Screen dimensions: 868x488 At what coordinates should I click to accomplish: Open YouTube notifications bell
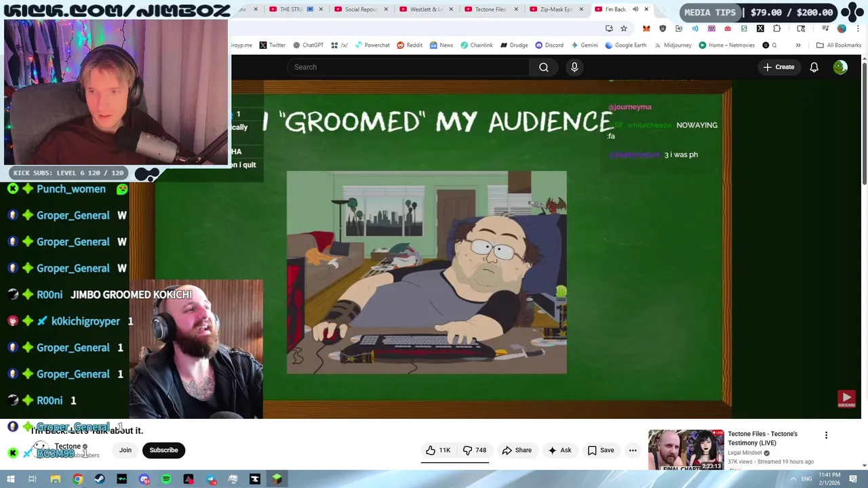[x=814, y=67]
